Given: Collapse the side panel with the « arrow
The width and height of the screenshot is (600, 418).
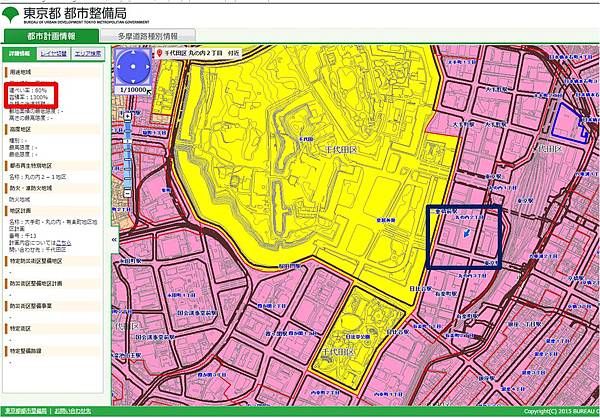Looking at the screenshot, I should coord(114,240).
